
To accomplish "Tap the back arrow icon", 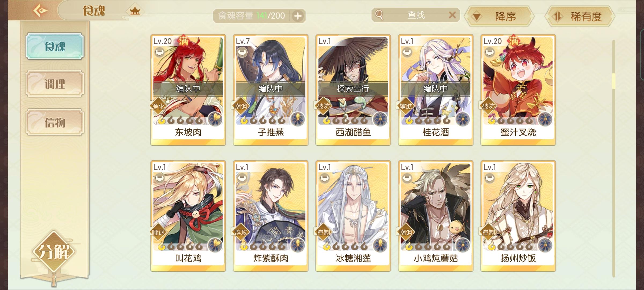I will click(x=40, y=11).
